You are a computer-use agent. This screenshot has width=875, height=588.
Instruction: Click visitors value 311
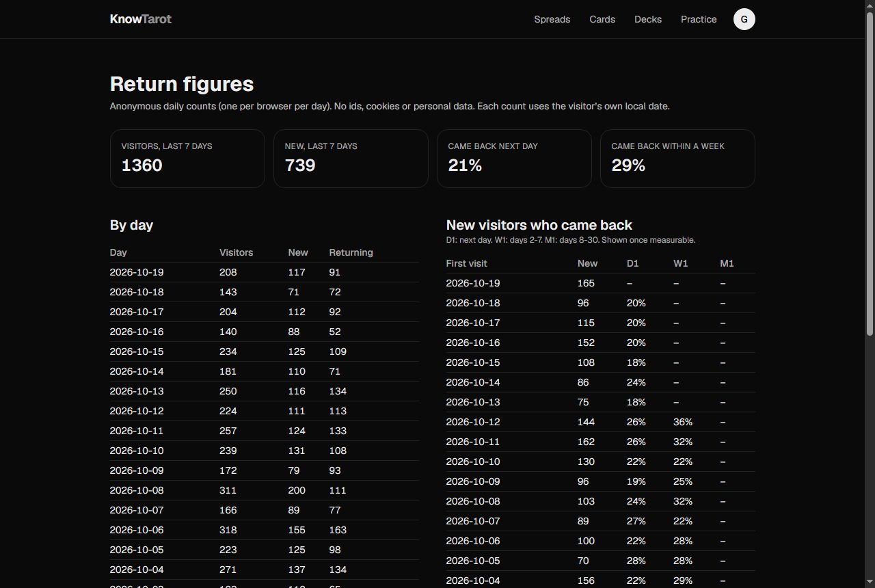pos(228,490)
